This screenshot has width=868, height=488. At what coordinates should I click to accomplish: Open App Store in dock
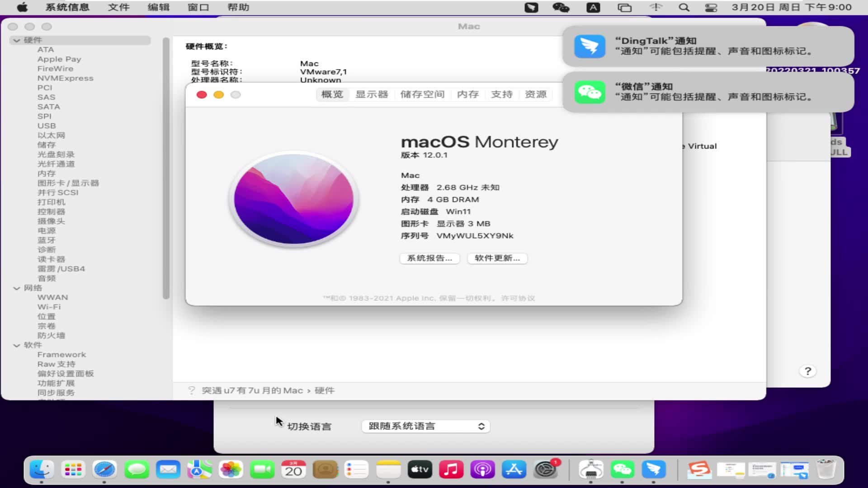(x=514, y=470)
